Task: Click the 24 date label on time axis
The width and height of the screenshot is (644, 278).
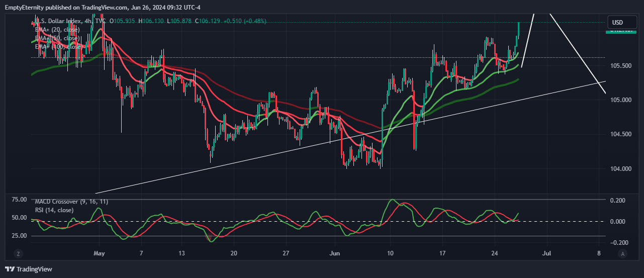Action: pos(495,254)
